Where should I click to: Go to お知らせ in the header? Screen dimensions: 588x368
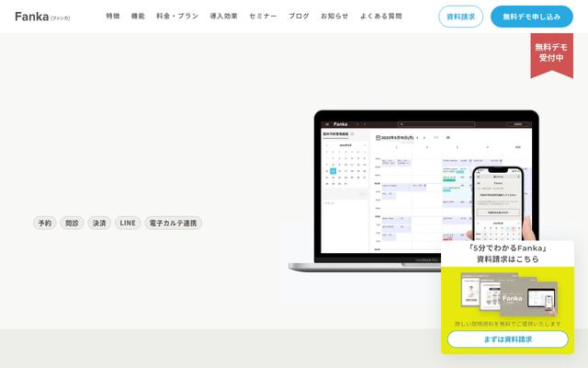coord(334,17)
